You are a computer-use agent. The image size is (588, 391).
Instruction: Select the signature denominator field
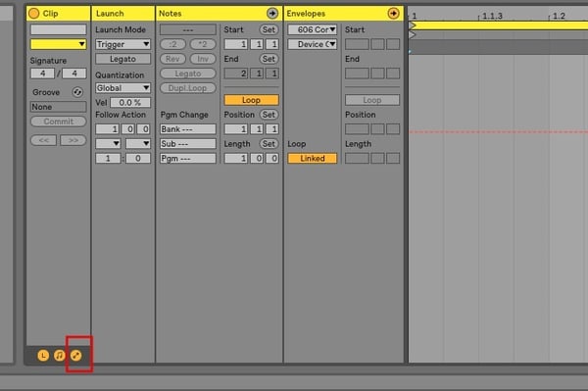click(x=73, y=73)
